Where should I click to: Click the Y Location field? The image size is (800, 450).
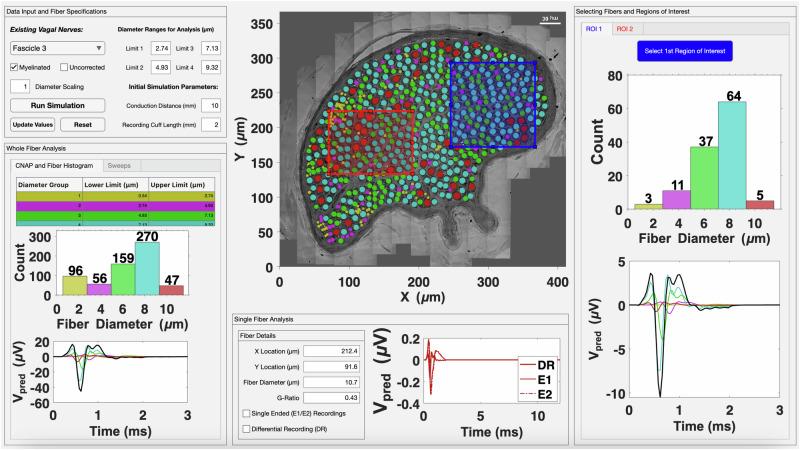point(332,366)
